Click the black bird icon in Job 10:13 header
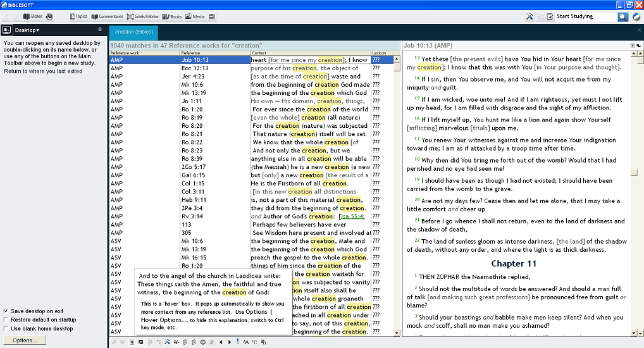 coord(639,46)
